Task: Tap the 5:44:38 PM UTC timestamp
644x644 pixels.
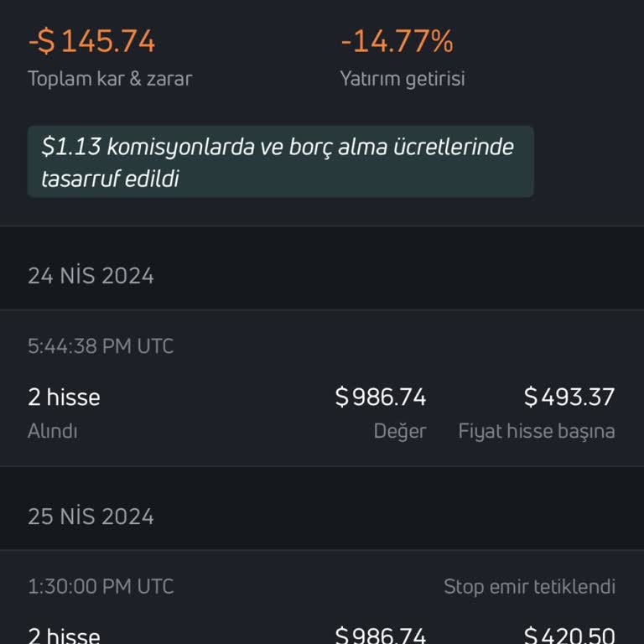Action: 101,346
